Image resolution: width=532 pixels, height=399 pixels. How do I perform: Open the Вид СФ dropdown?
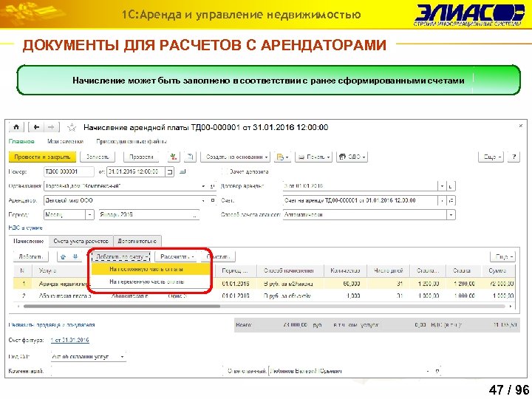pyautogui.click(x=123, y=357)
